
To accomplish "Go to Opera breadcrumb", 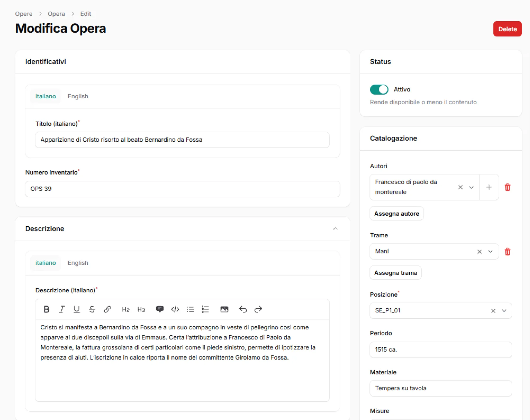I will (x=56, y=14).
